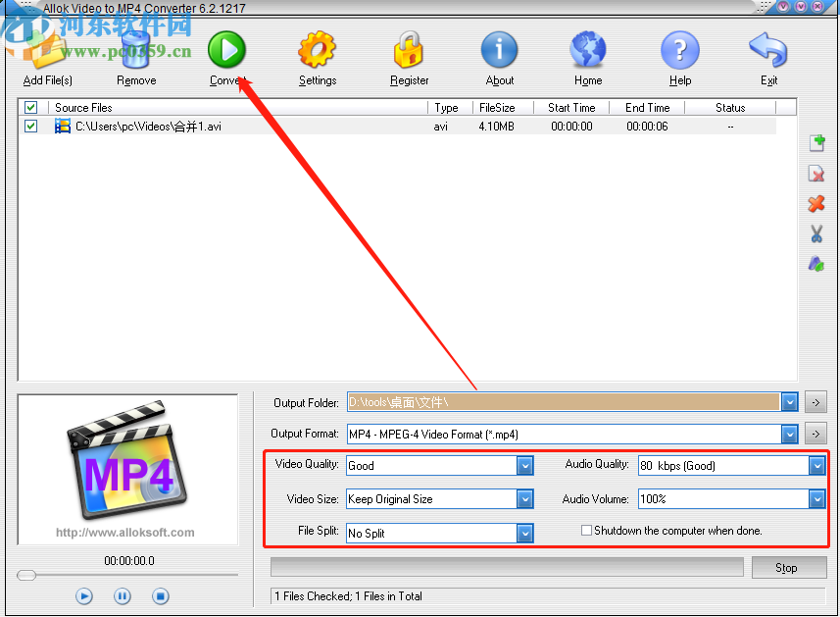Click the 00:00:00.0 preview time display
The image size is (840, 617).
click(x=129, y=561)
